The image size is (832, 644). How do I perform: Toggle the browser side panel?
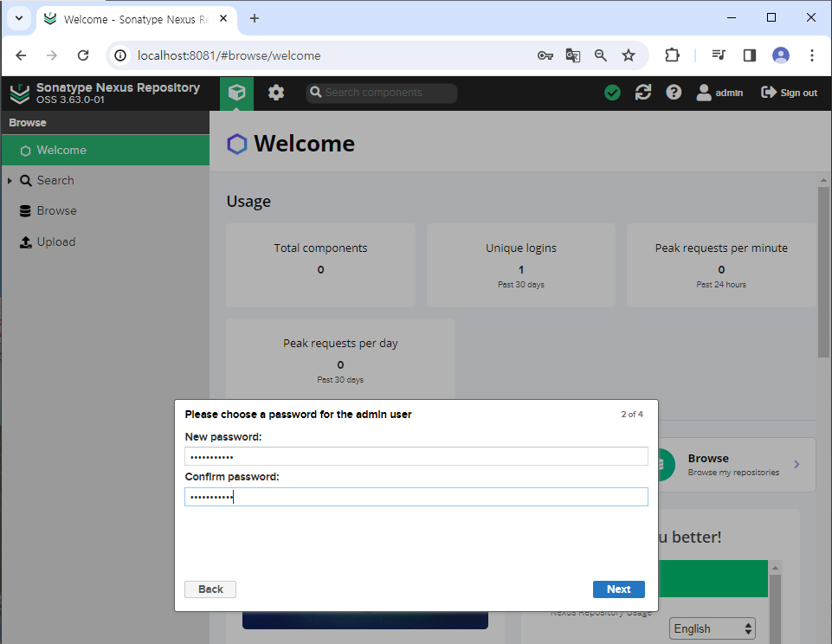pyautogui.click(x=749, y=55)
